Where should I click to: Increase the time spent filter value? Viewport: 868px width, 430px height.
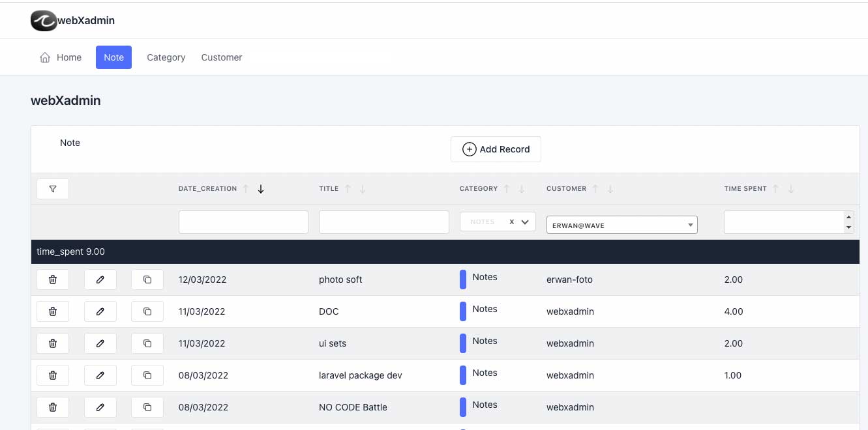click(848, 217)
